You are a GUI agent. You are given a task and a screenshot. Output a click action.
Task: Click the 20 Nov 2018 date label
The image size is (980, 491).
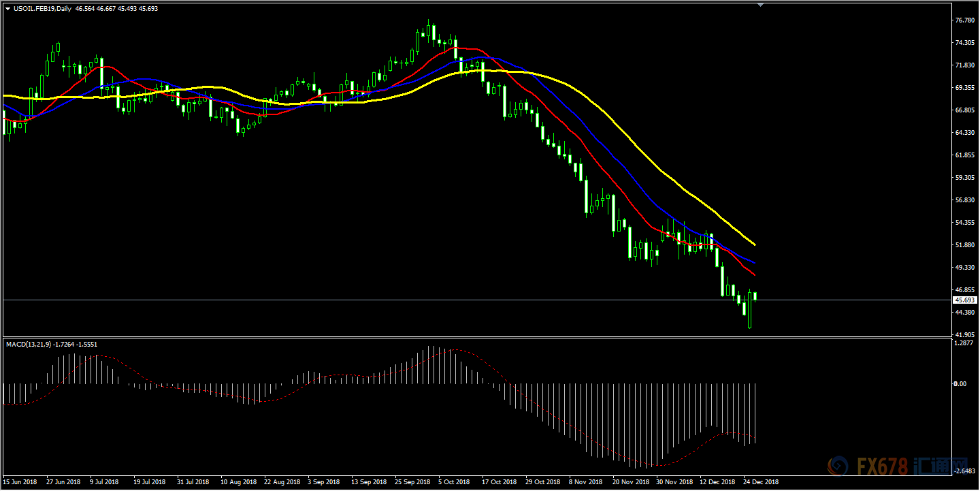click(x=630, y=482)
